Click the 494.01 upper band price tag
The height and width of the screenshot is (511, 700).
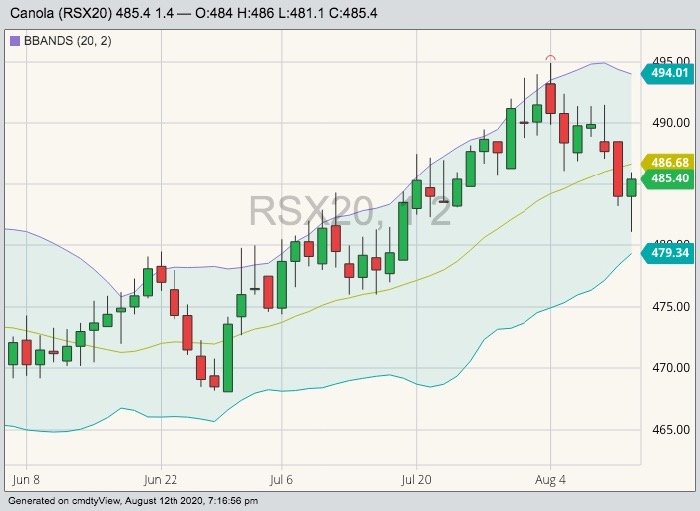668,73
